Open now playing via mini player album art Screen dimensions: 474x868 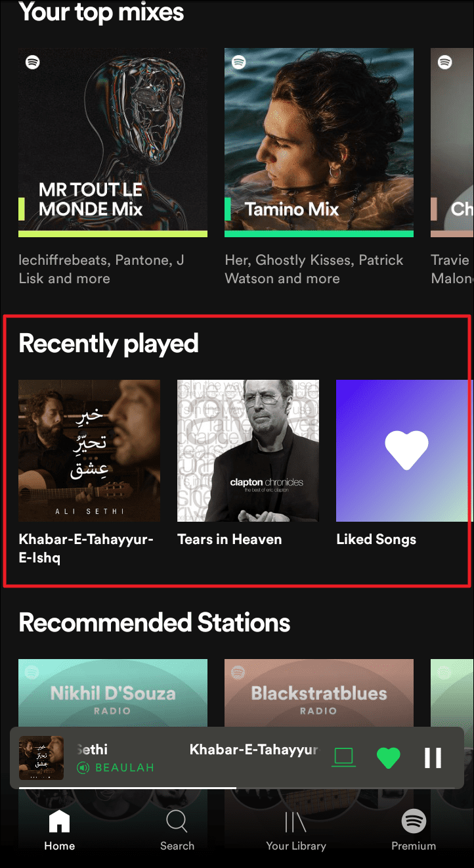coord(41,758)
